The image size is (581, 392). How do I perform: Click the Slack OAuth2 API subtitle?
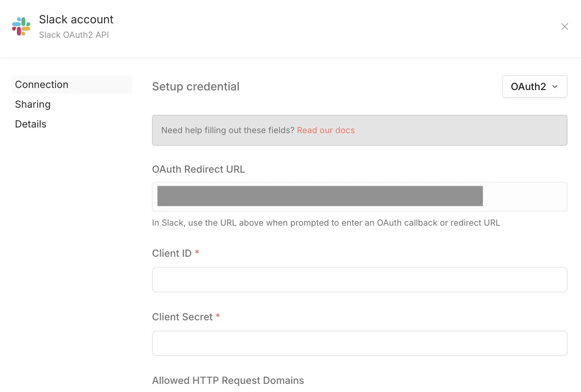pos(74,35)
